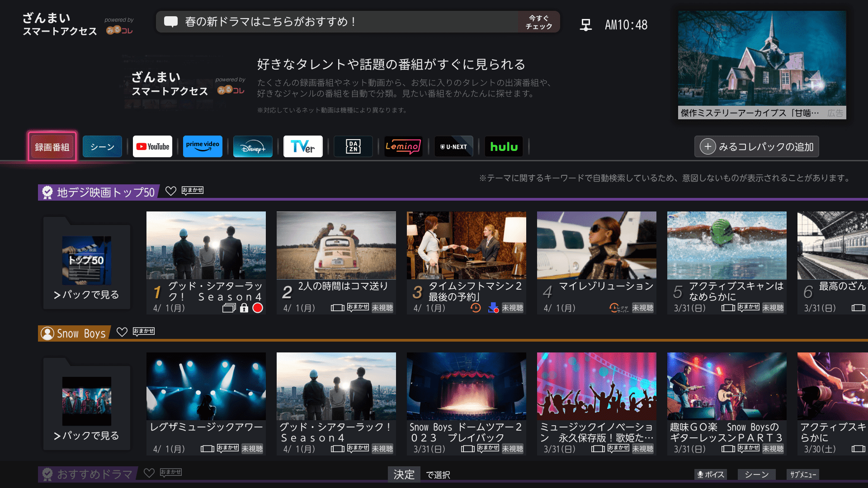The image size is (868, 488).
Task: Select the Prime Video service icon
Action: tap(203, 146)
